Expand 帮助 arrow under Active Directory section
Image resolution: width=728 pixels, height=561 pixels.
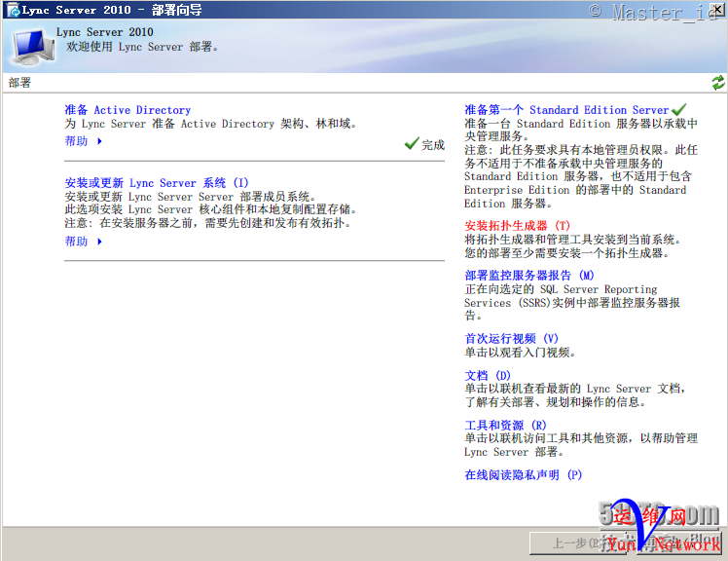click(99, 141)
